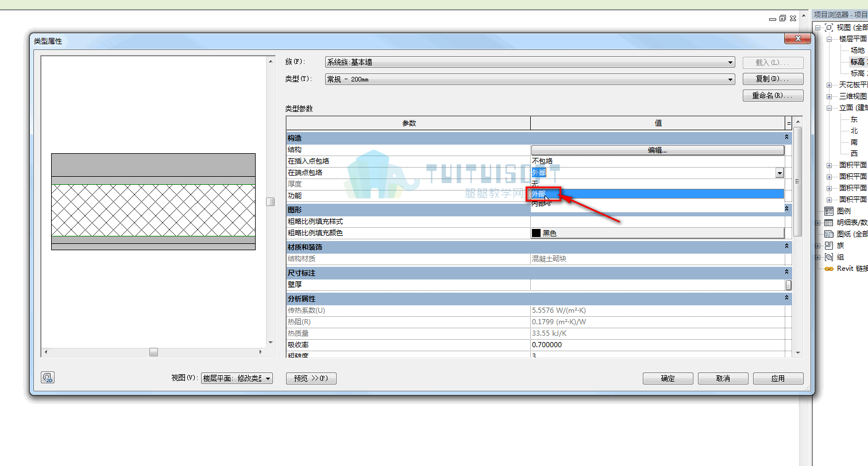Click the small button in the 壁厚 row
This screenshot has width=868, height=466.
[788, 285]
